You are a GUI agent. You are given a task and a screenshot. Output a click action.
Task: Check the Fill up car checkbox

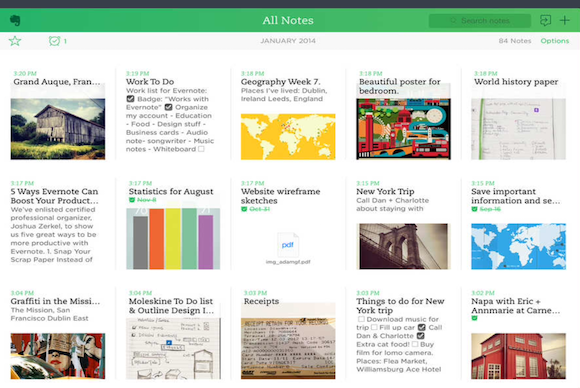(x=374, y=327)
